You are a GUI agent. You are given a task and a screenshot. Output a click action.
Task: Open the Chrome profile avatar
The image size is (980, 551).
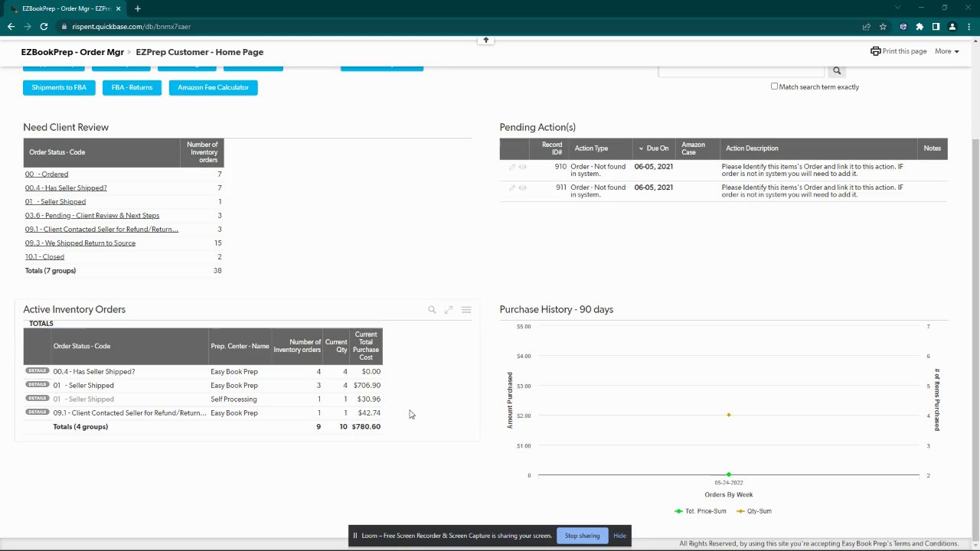click(x=952, y=26)
